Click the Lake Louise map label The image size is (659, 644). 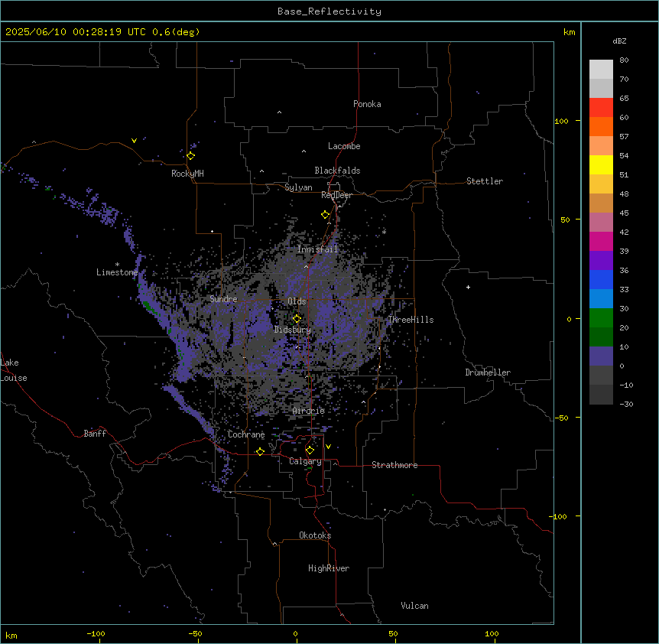click(x=14, y=370)
